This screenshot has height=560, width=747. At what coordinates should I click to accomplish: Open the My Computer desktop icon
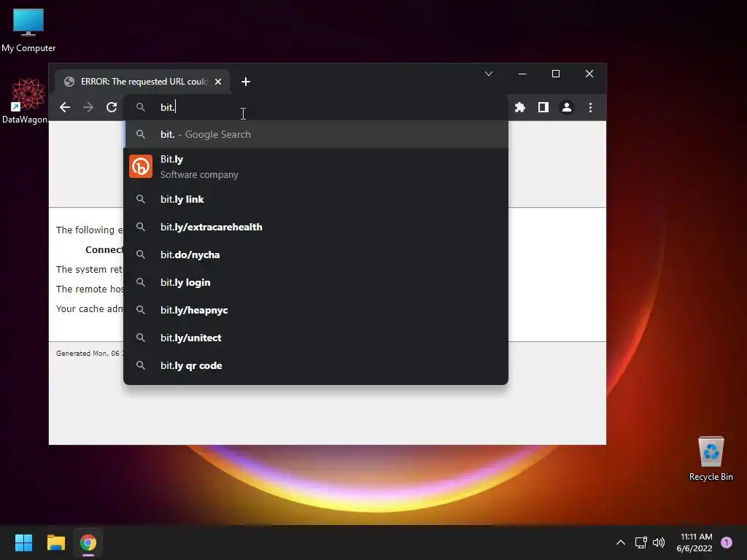28,29
